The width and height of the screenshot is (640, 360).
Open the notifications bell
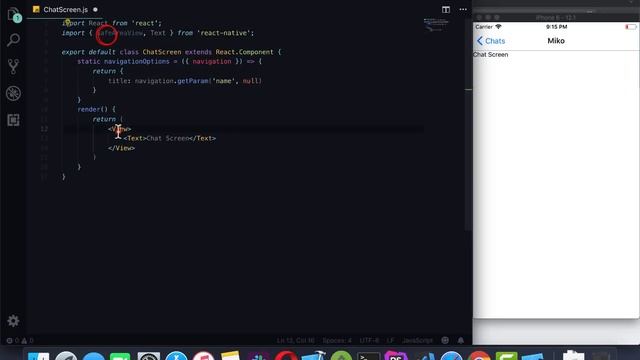[x=461, y=340]
